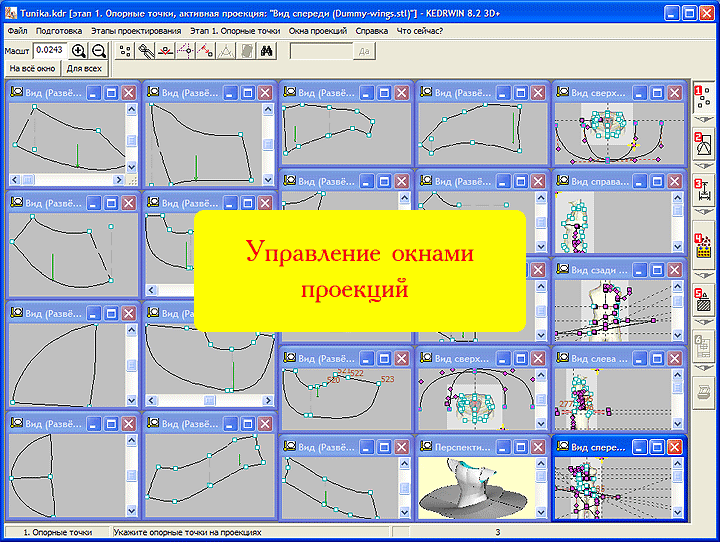Open the Справка menu
Image resolution: width=720 pixels, height=542 pixels.
(x=371, y=31)
